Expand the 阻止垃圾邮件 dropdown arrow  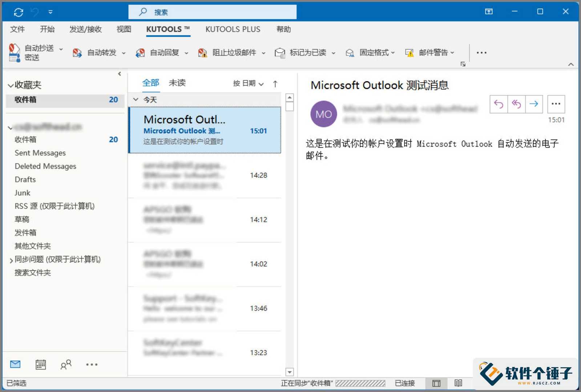point(263,53)
